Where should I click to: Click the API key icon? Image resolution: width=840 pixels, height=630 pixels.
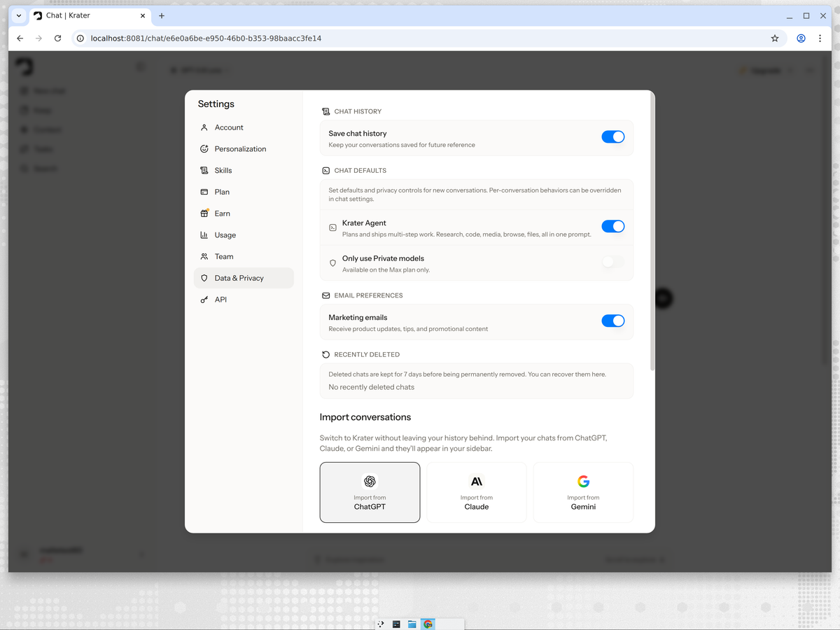click(204, 300)
